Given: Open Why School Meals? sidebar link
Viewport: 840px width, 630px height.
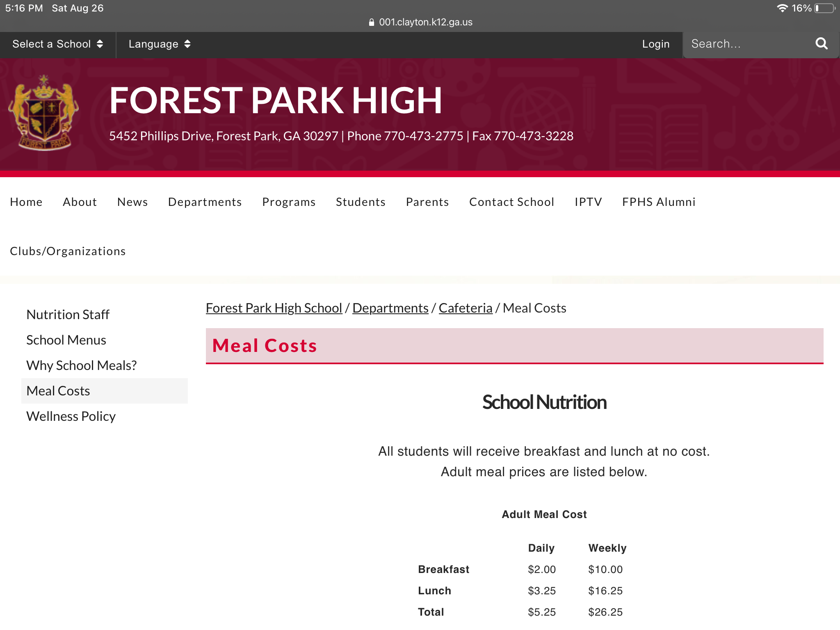Looking at the screenshot, I should [82, 365].
